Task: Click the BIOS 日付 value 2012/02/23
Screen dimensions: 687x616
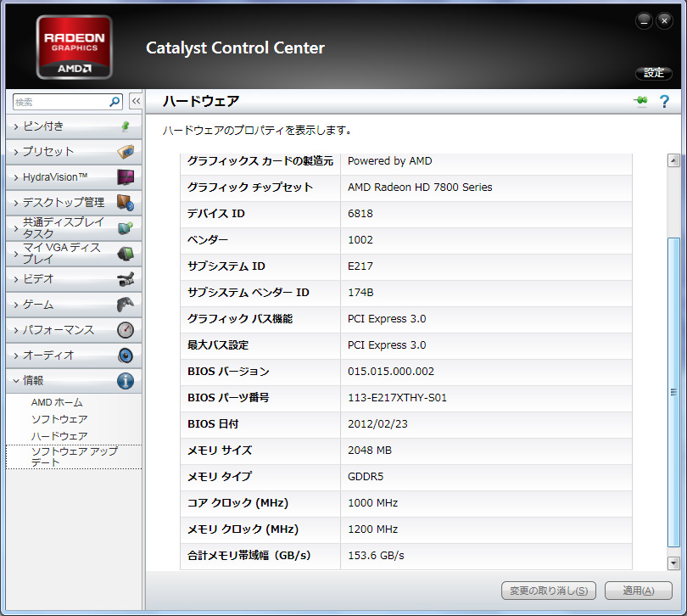Action: [x=377, y=424]
